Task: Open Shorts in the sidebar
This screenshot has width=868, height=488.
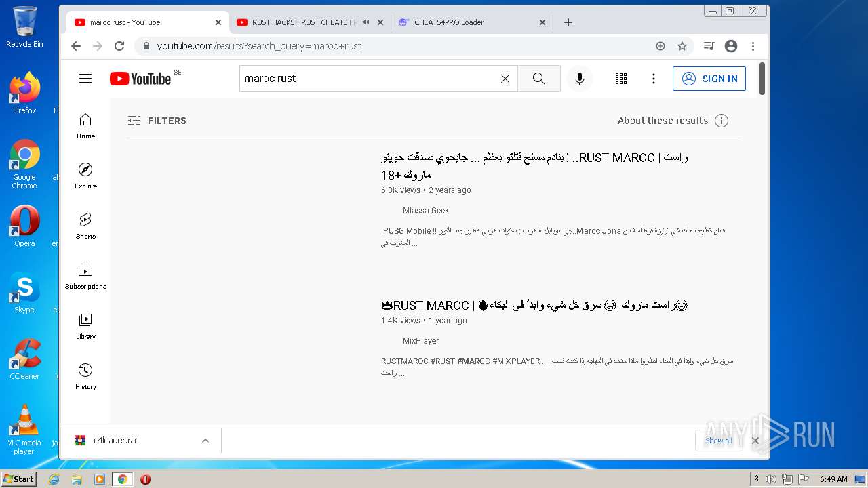Action: click(85, 226)
